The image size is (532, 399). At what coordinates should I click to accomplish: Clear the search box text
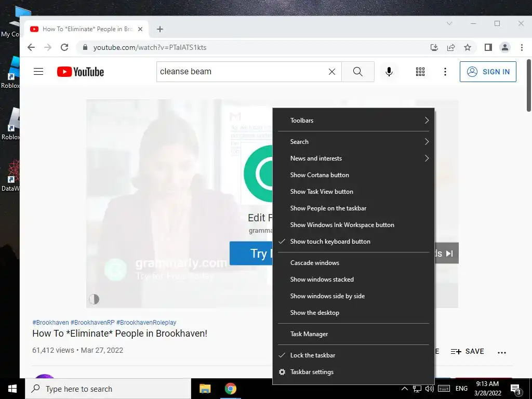332,72
